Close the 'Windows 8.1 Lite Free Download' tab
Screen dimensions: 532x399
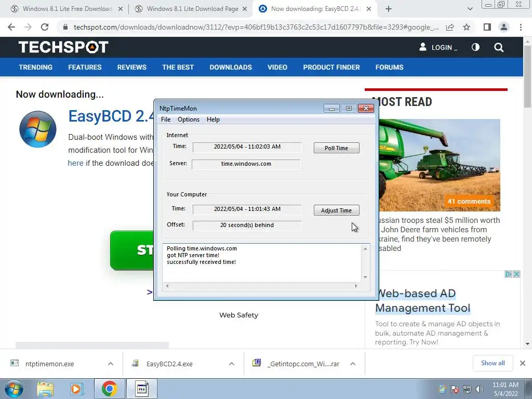(121, 9)
